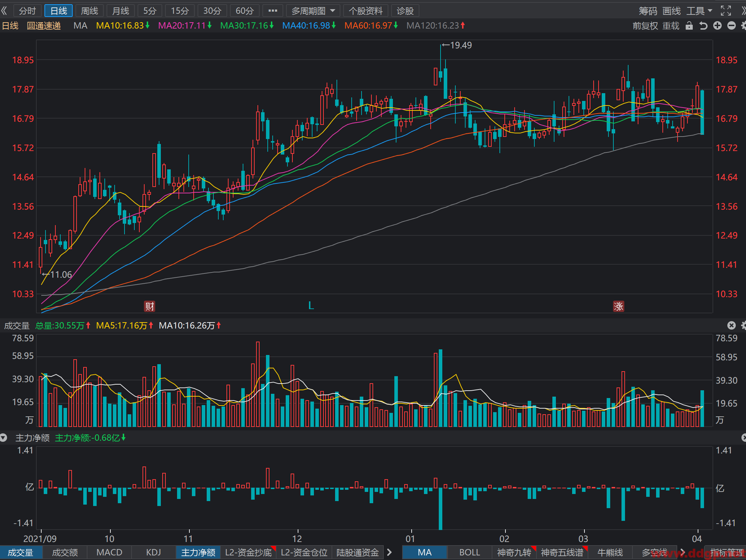Viewport: 746px width, 560px height.
Task: Zoom out the K-line chart with minus icon
Action: click(x=732, y=26)
